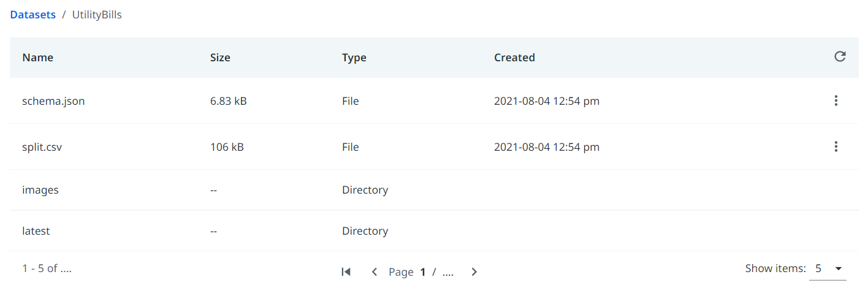Select the schema.json file

tap(53, 101)
